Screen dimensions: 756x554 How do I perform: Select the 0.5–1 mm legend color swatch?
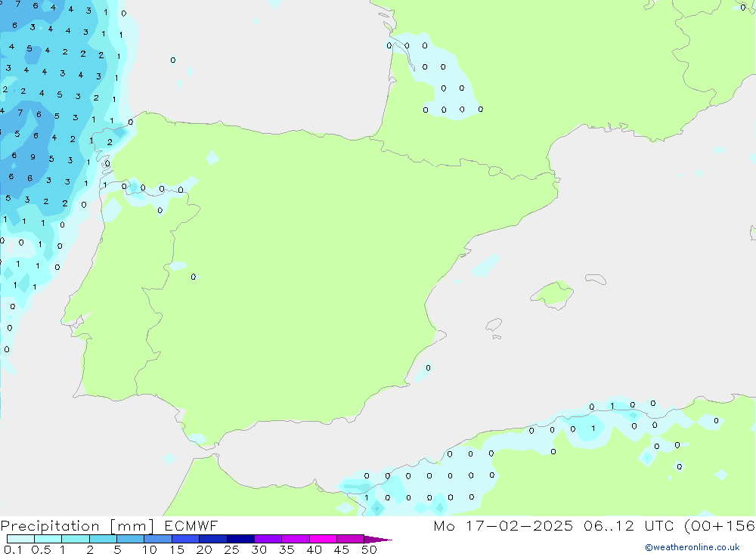(48, 539)
